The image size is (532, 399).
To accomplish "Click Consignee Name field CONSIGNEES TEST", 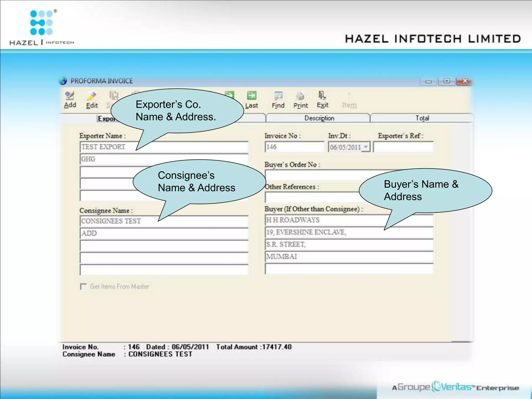I will coord(164,221).
